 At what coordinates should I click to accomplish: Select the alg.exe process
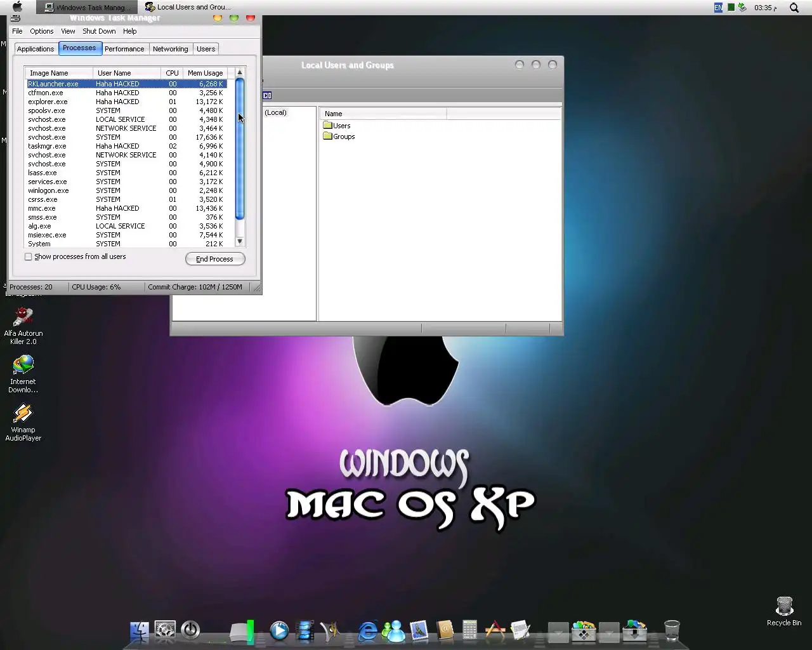pos(126,226)
